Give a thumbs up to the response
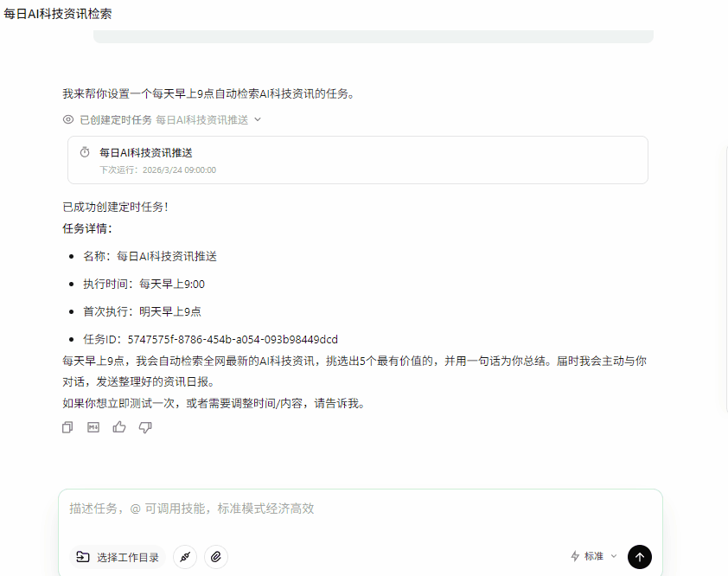The image size is (728, 576). coord(119,426)
